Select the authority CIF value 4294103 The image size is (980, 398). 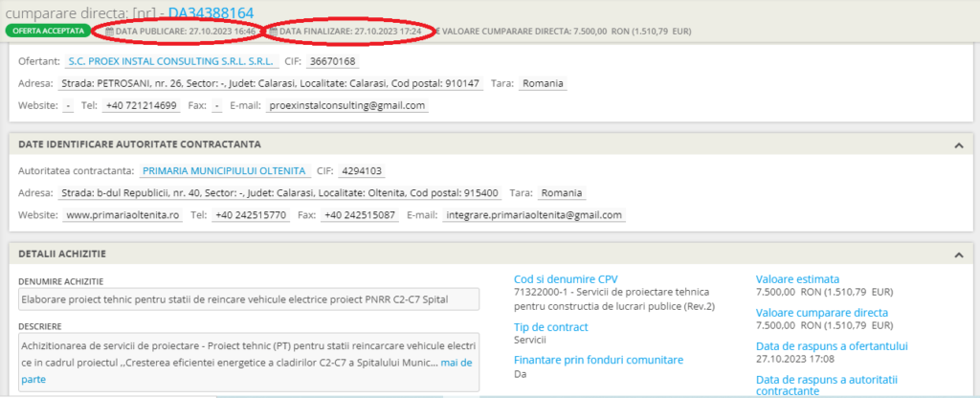point(361,170)
